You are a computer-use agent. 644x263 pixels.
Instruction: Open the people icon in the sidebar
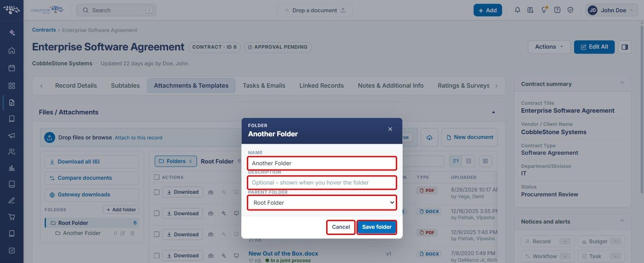[12, 152]
